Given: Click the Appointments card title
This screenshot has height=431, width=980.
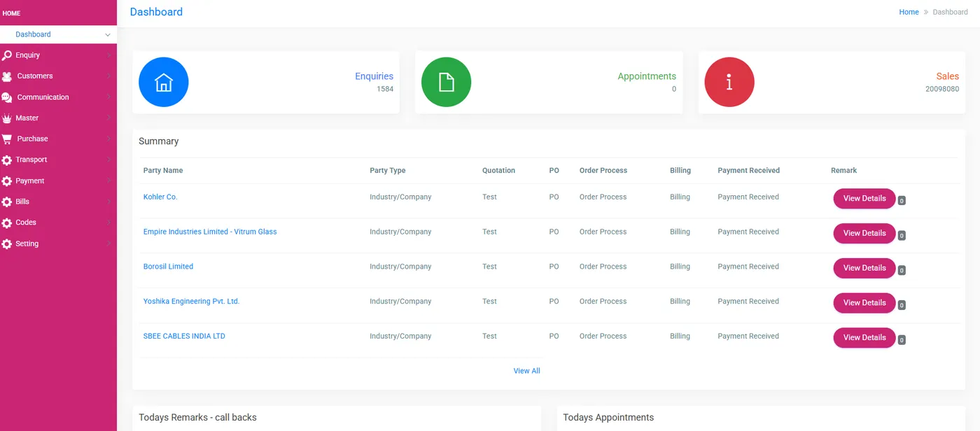Looking at the screenshot, I should [x=647, y=76].
